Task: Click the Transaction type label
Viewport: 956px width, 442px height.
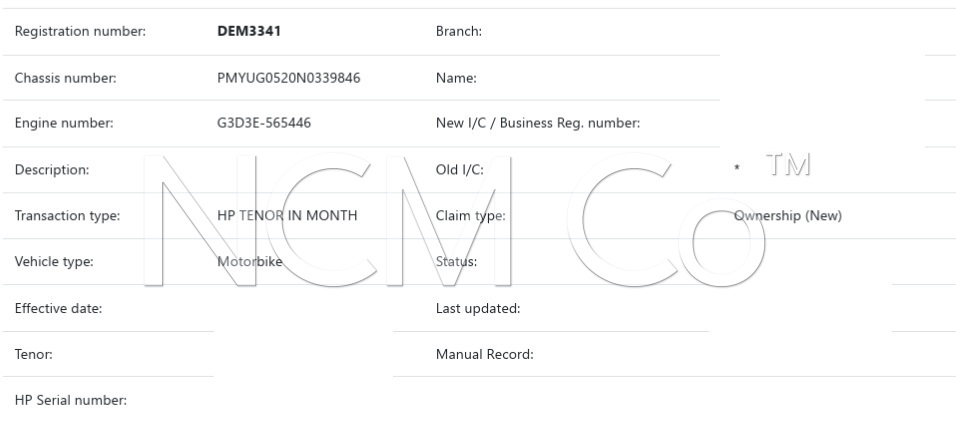Action: click(67, 216)
